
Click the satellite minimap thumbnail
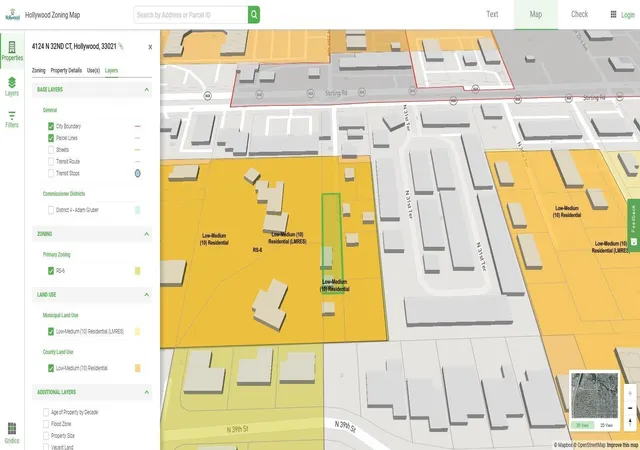coord(594,395)
